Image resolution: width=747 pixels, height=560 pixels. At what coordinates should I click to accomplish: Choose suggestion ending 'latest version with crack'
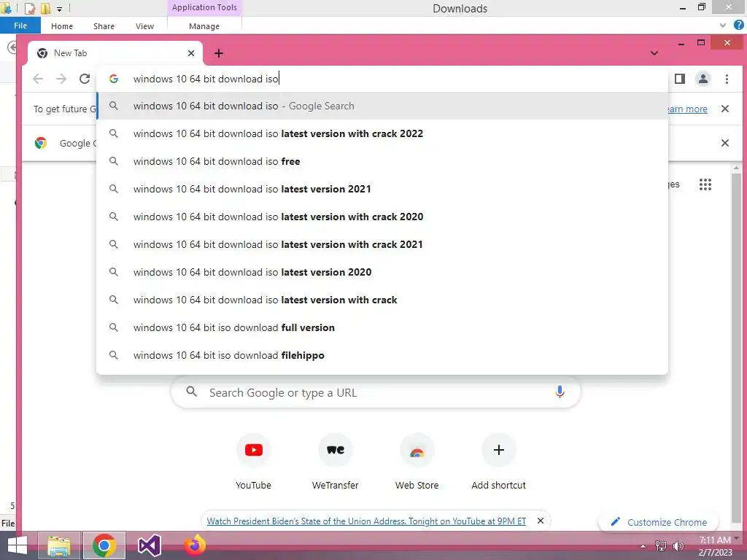pos(382,300)
